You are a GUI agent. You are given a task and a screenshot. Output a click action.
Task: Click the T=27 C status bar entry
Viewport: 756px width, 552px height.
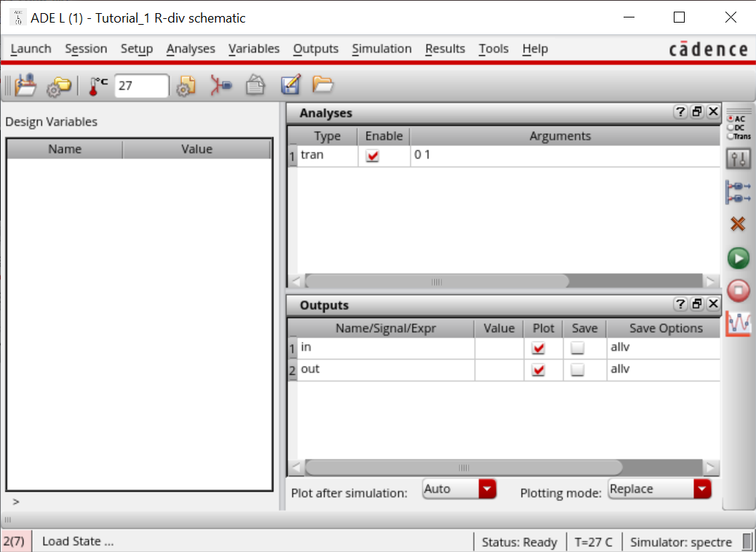593,543
